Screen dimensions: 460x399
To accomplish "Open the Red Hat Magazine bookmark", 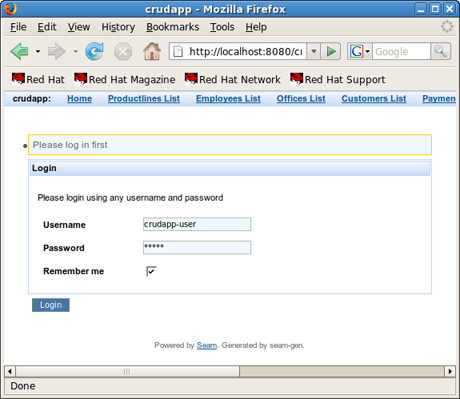I will pyautogui.click(x=125, y=79).
